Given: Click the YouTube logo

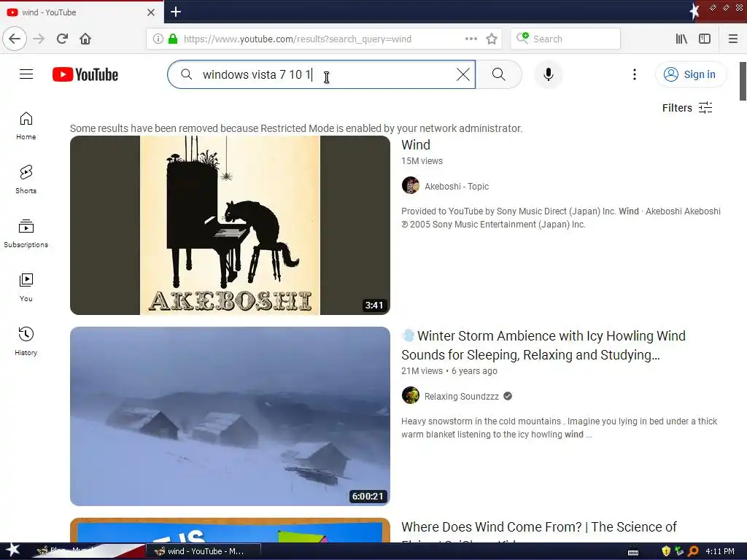Looking at the screenshot, I should 85,75.
